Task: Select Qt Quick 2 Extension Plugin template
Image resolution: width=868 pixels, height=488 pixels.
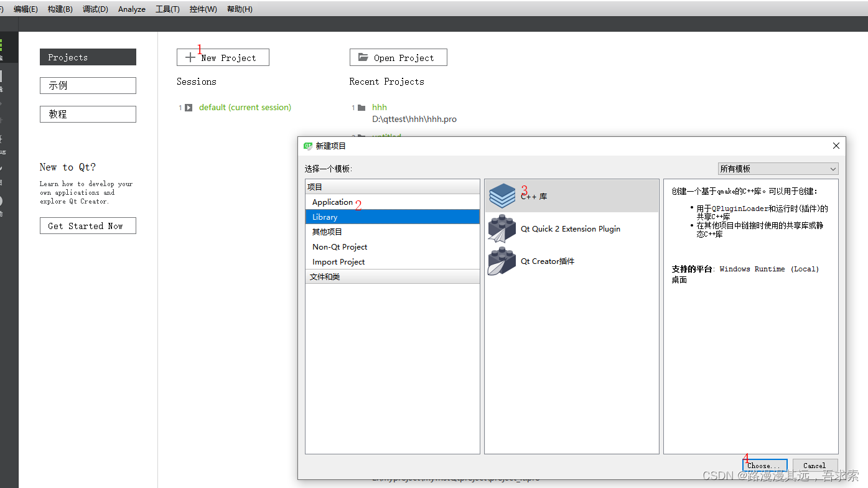Action: click(x=571, y=228)
